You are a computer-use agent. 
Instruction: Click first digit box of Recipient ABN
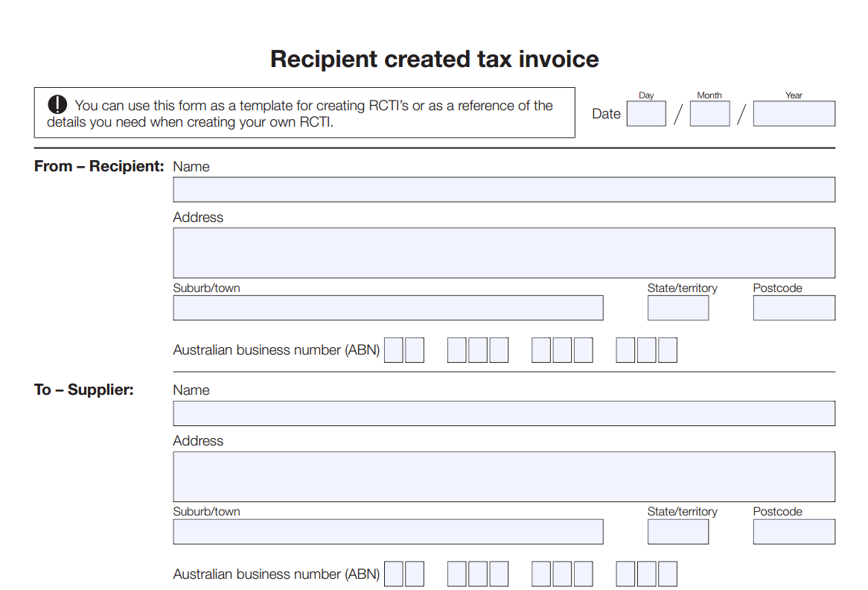pos(394,350)
